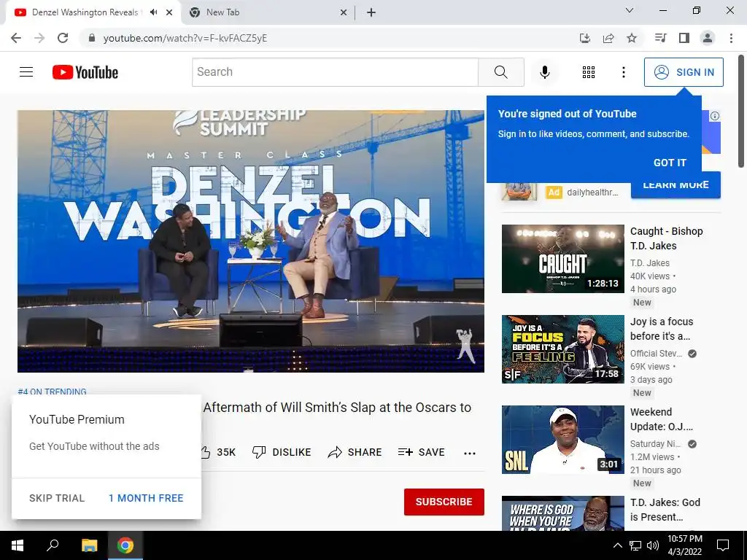Image resolution: width=747 pixels, height=560 pixels.
Task: Click Chrome icon on taskbar
Action: (x=125, y=545)
